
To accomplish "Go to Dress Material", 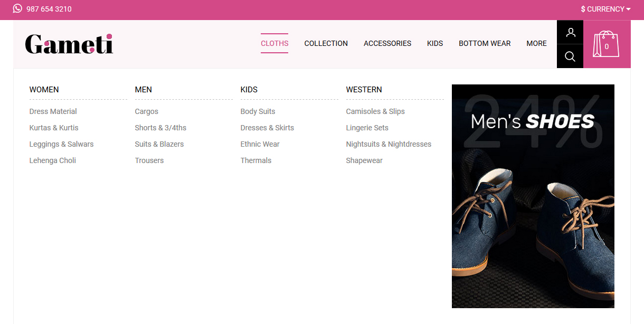I will click(53, 111).
